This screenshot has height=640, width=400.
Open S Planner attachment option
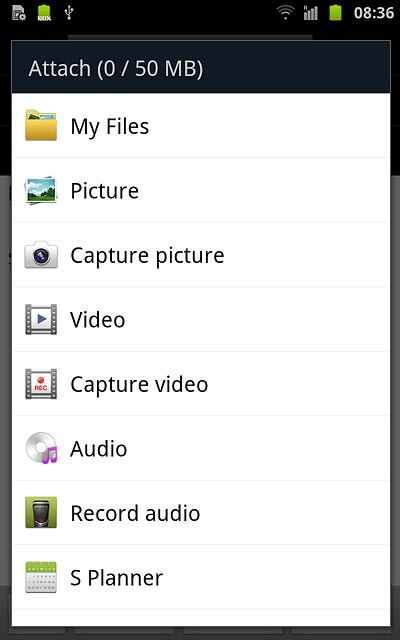point(201,577)
